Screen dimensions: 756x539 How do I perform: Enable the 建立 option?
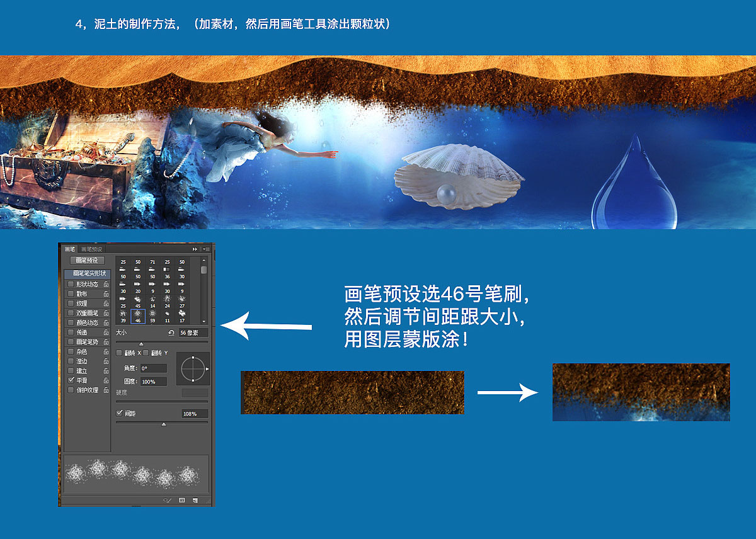71,371
